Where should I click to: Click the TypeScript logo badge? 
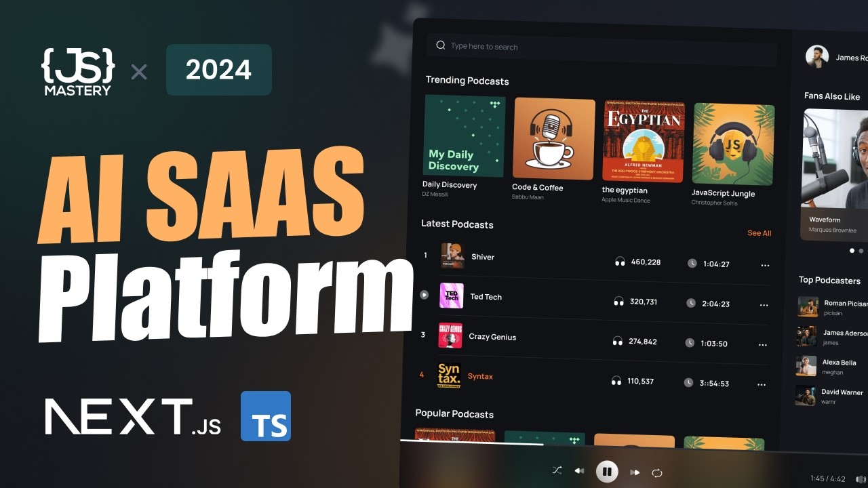pyautogui.click(x=265, y=415)
